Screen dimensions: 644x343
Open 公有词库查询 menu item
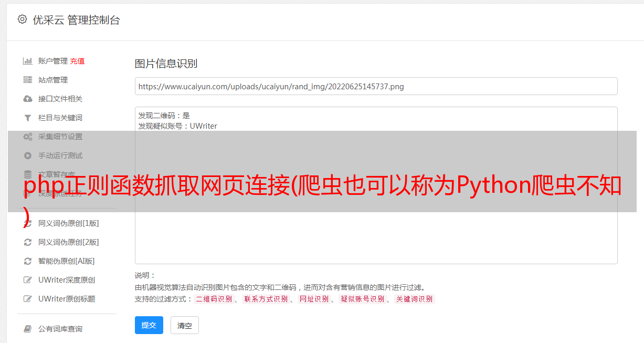pos(60,329)
